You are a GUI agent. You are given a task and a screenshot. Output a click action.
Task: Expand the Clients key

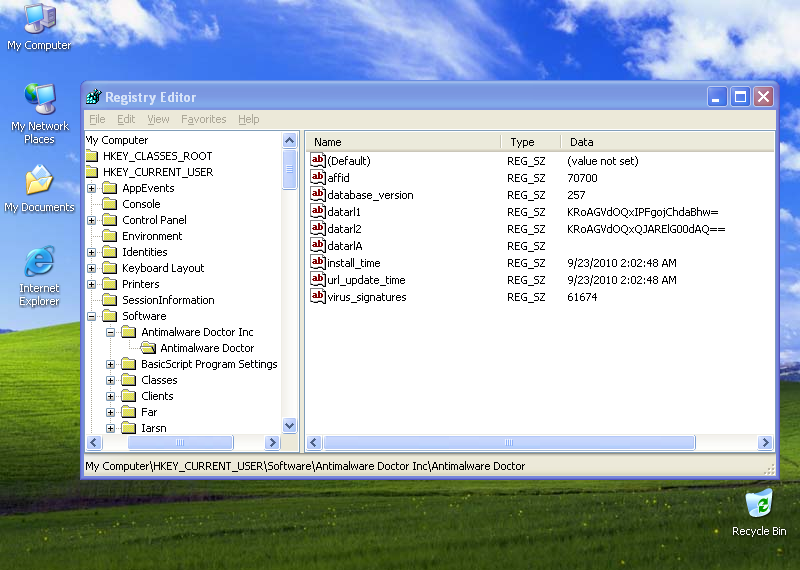pos(110,396)
